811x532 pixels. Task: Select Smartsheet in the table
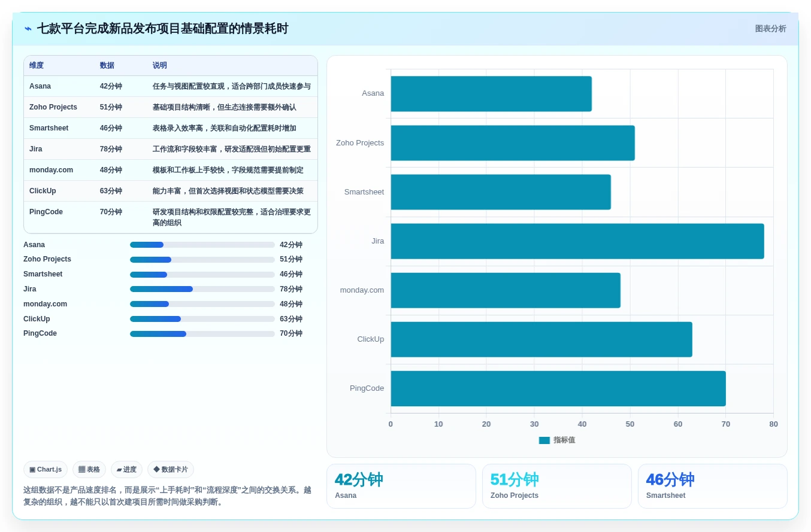49,128
